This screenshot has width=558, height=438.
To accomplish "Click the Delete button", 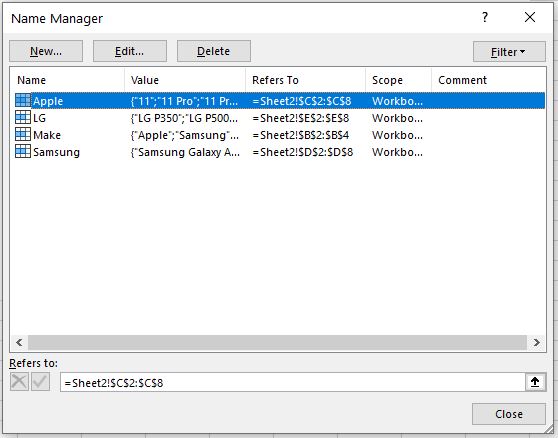I will point(214,51).
